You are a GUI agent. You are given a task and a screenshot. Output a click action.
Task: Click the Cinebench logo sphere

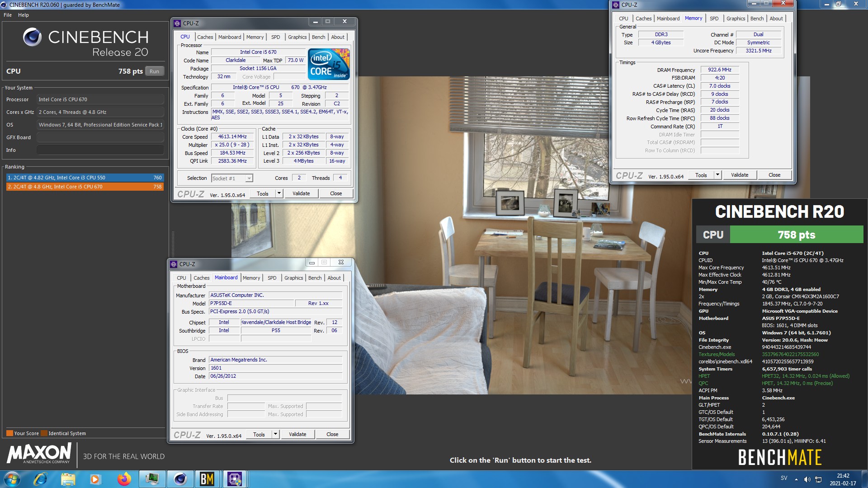(x=32, y=37)
